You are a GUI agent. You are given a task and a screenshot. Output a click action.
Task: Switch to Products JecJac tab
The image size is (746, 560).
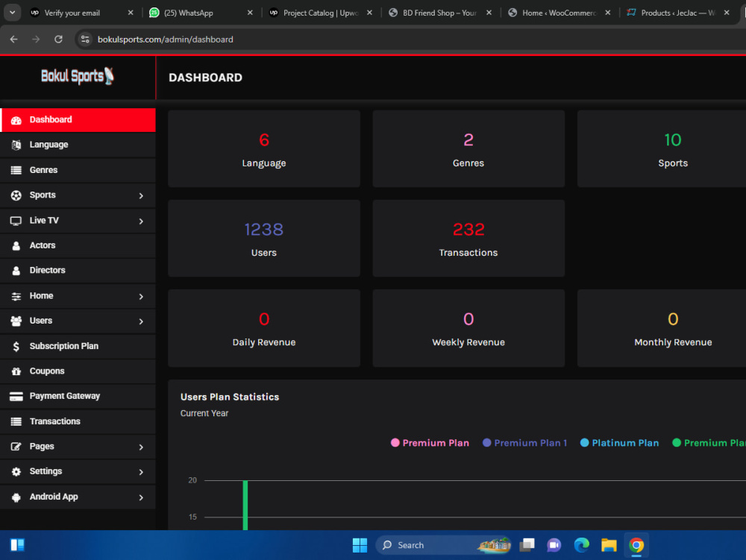pyautogui.click(x=677, y=13)
